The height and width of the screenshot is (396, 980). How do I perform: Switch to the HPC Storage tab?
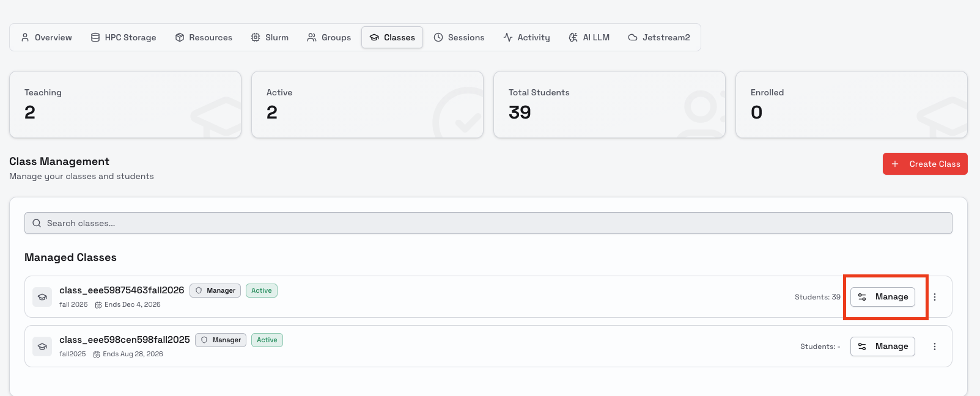(123, 37)
